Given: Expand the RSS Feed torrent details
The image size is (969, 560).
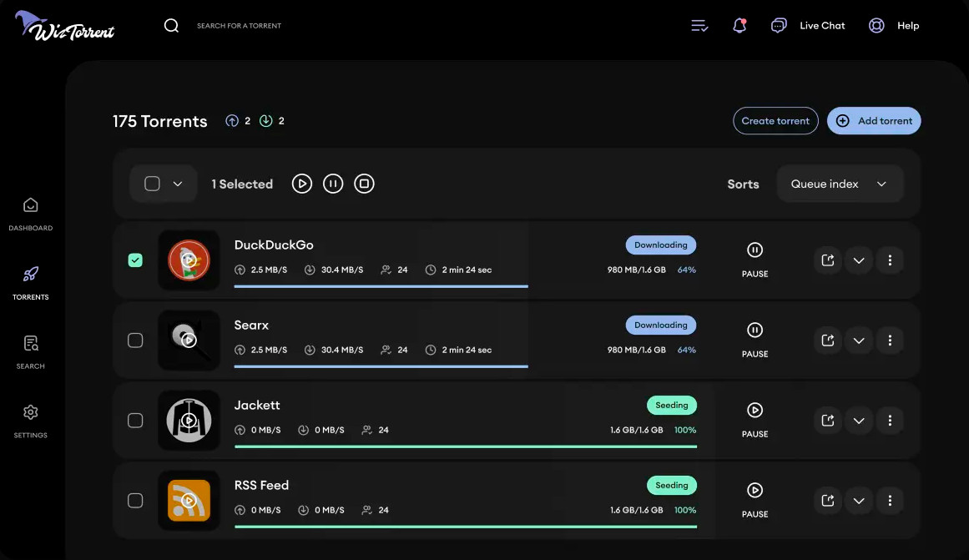Looking at the screenshot, I should click(858, 500).
